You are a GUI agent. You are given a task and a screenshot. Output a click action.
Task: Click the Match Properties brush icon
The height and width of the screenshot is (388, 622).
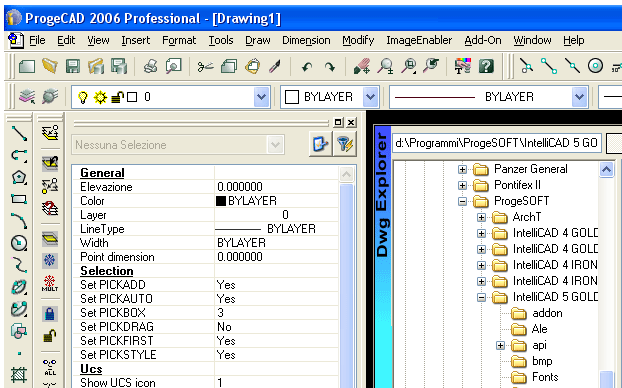tap(275, 66)
